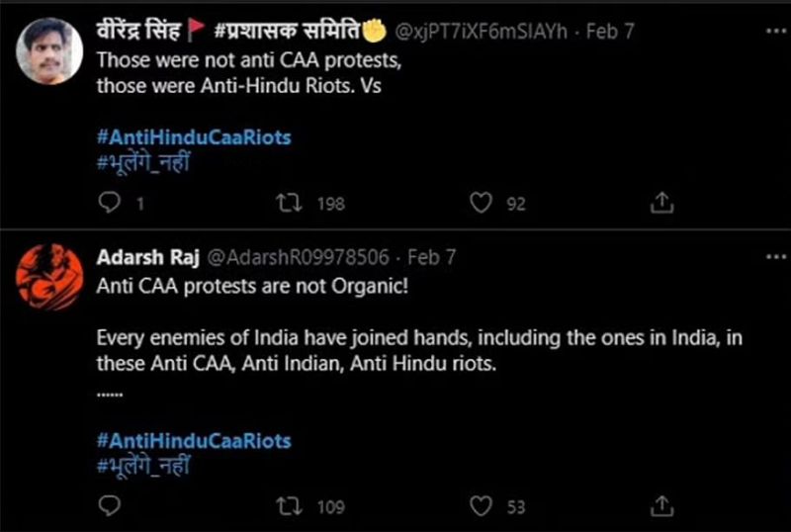
Task: Reply to the वीरेंद्र सिंह tweet
Action: point(111,203)
